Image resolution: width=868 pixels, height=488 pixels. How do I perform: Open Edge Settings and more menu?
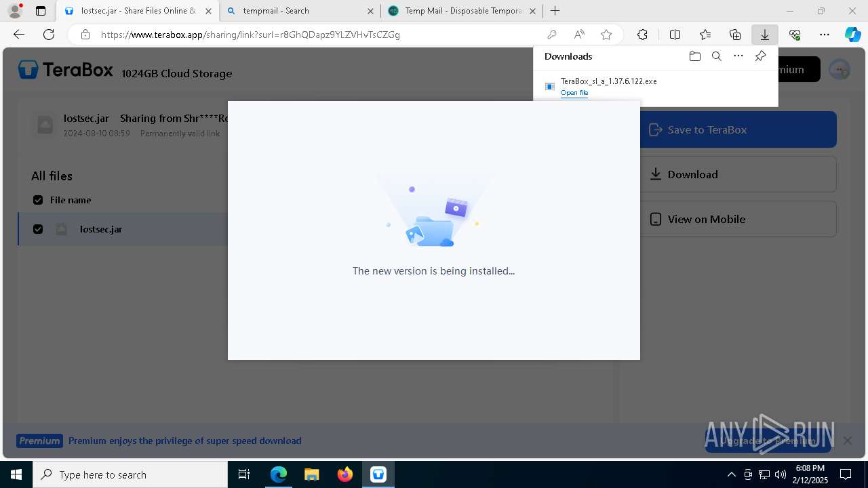click(x=825, y=35)
